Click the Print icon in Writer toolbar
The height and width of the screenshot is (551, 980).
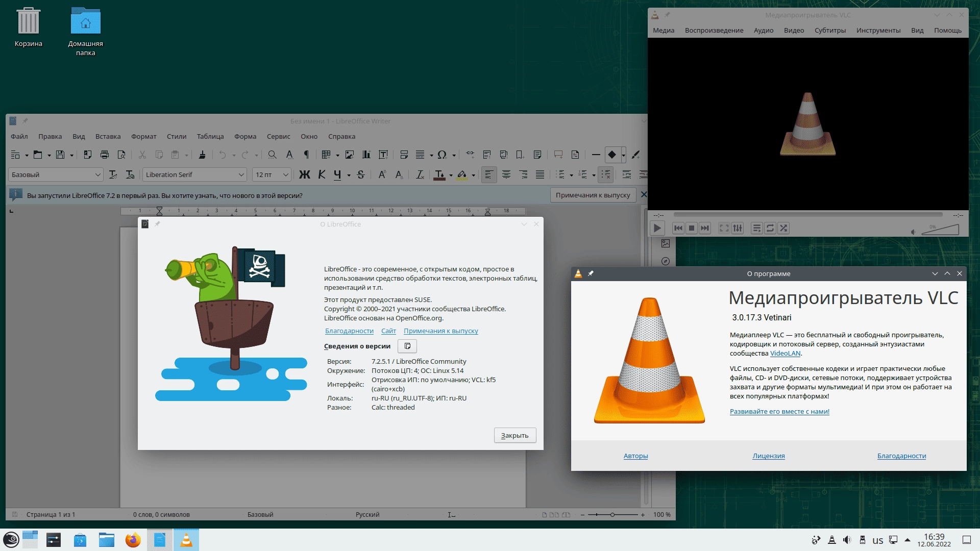tap(105, 155)
